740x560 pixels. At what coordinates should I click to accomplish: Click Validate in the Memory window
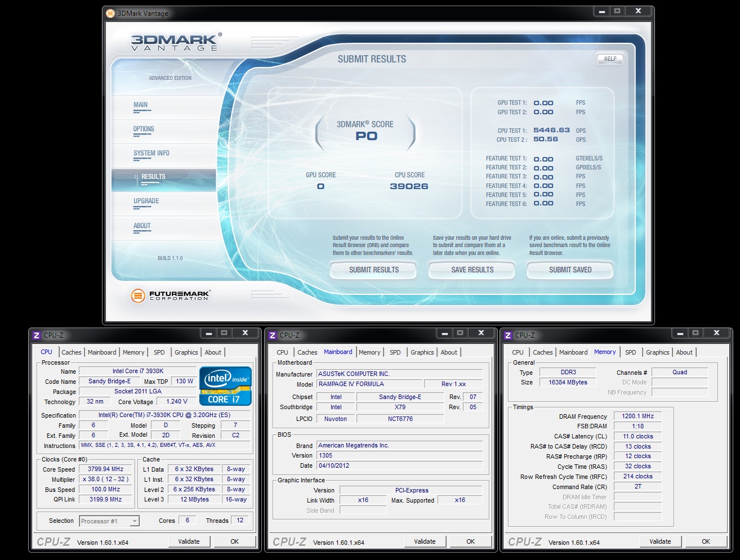(x=660, y=541)
